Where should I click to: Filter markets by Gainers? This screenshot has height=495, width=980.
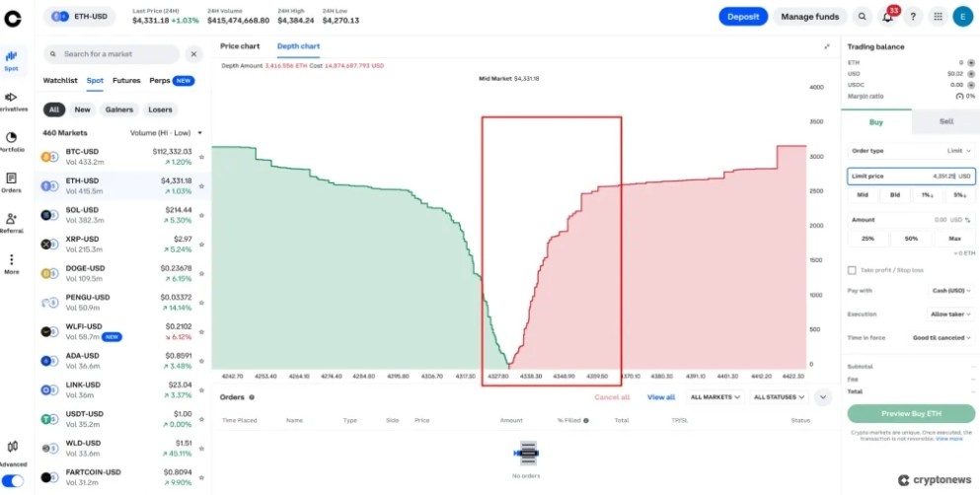pyautogui.click(x=118, y=109)
